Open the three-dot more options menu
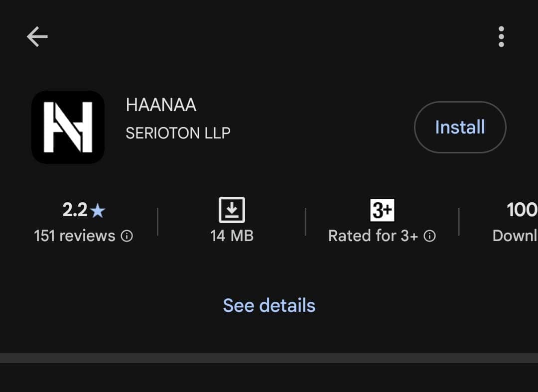 501,37
